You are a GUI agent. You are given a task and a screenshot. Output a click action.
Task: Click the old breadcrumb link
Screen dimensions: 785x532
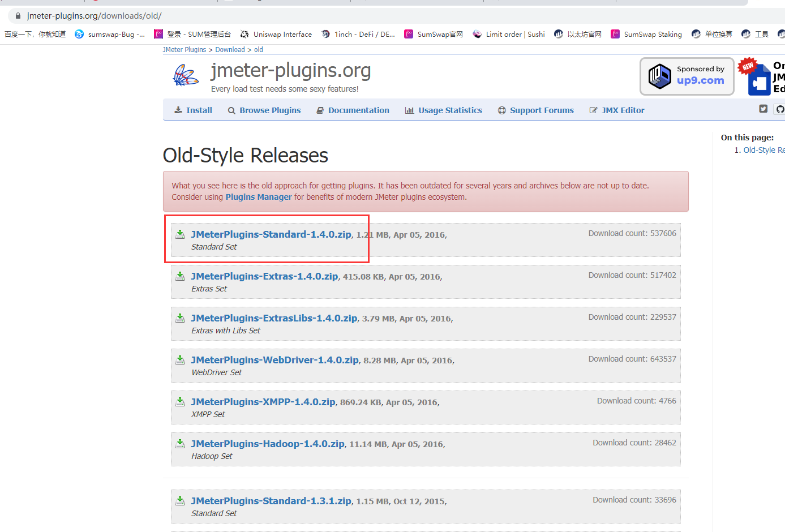pos(259,50)
